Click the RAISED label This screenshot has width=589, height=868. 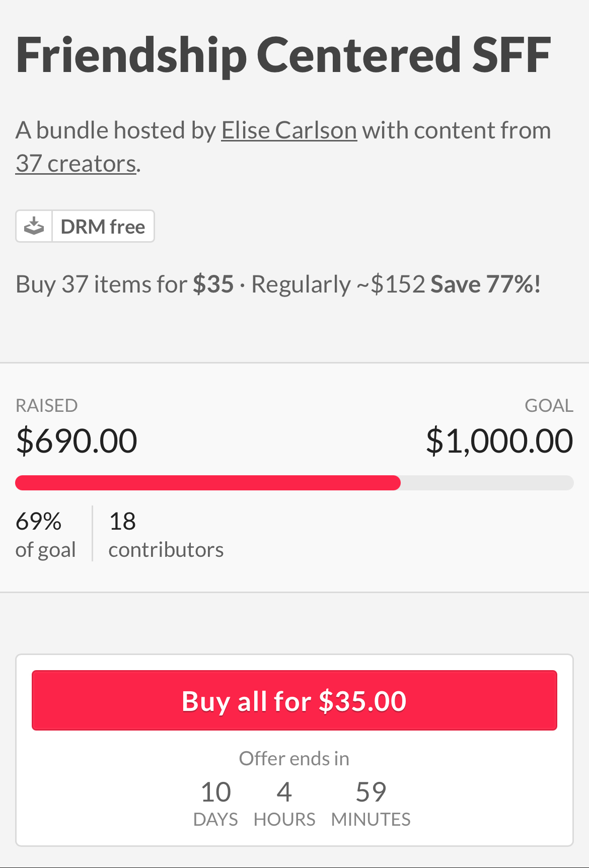[47, 405]
